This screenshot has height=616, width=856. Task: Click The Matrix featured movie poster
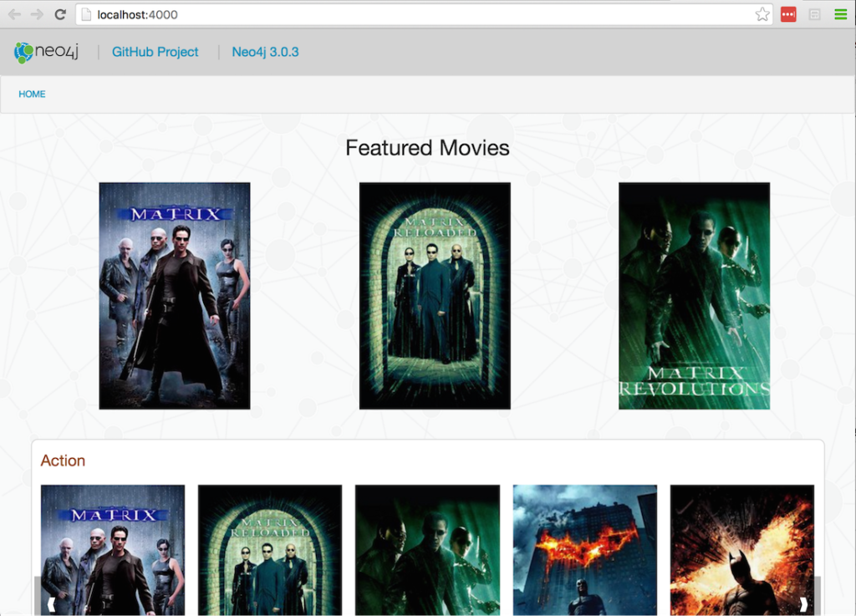174,295
